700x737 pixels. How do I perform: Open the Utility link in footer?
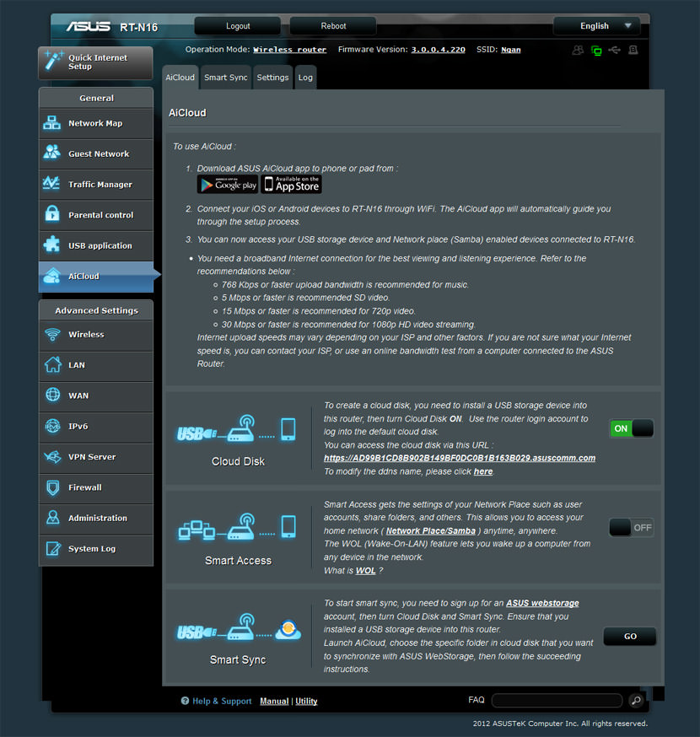tap(306, 701)
